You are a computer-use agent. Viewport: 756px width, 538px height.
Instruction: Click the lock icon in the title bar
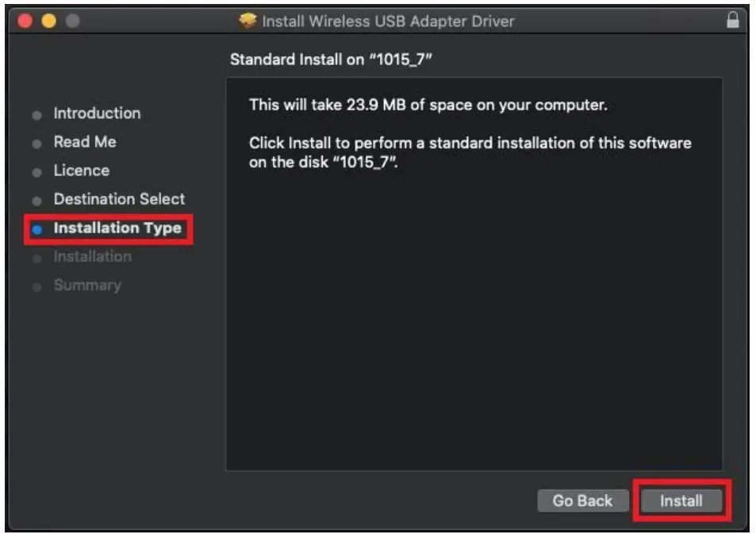733,21
